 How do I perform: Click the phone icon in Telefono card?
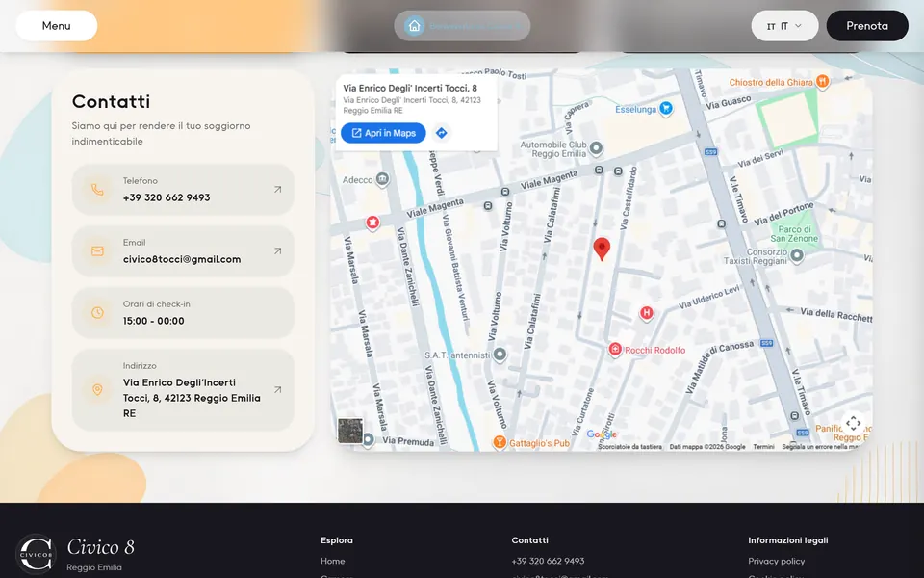pos(97,190)
